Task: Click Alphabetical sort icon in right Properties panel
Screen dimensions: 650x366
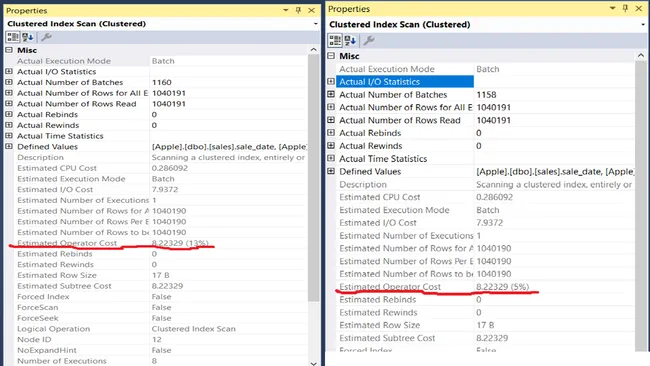Action: click(x=350, y=40)
